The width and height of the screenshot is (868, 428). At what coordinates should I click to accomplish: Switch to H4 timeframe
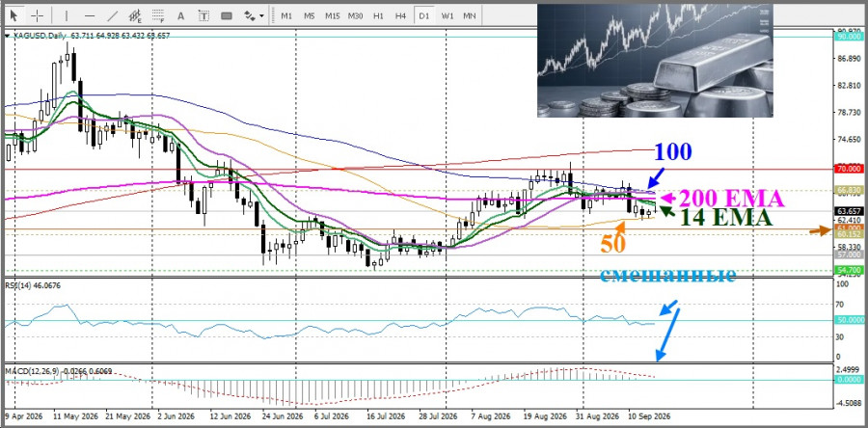[401, 16]
